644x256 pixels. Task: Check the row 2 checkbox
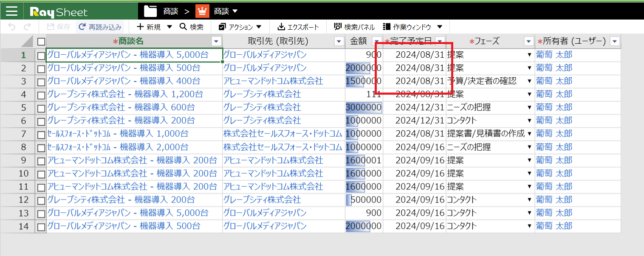[41, 68]
